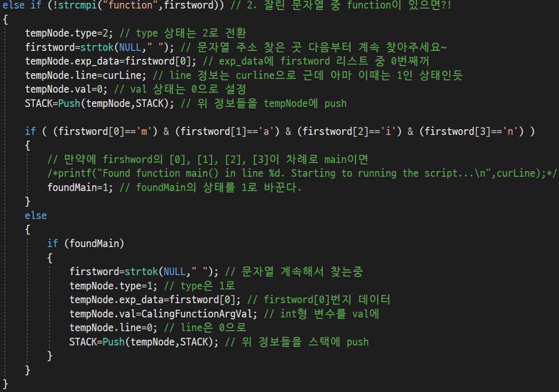
Task: Click the tempNode.line=curLine; statement
Action: tap(86, 76)
